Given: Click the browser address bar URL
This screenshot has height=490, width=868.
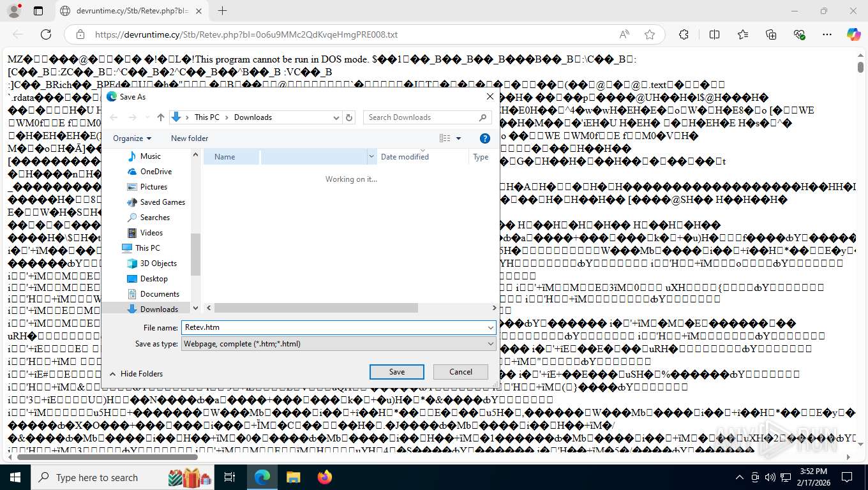Looking at the screenshot, I should coord(246,34).
